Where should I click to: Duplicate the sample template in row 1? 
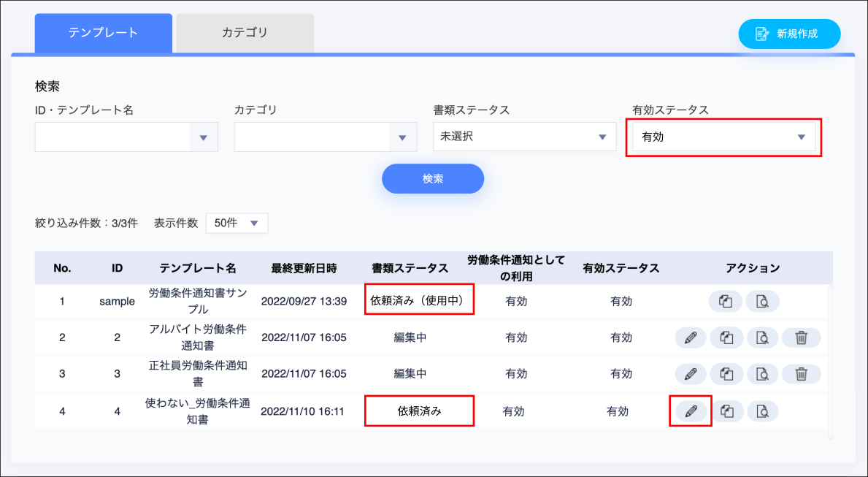tap(726, 302)
